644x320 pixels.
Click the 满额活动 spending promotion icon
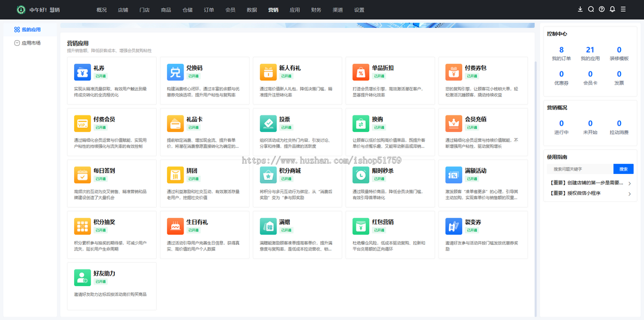454,174
